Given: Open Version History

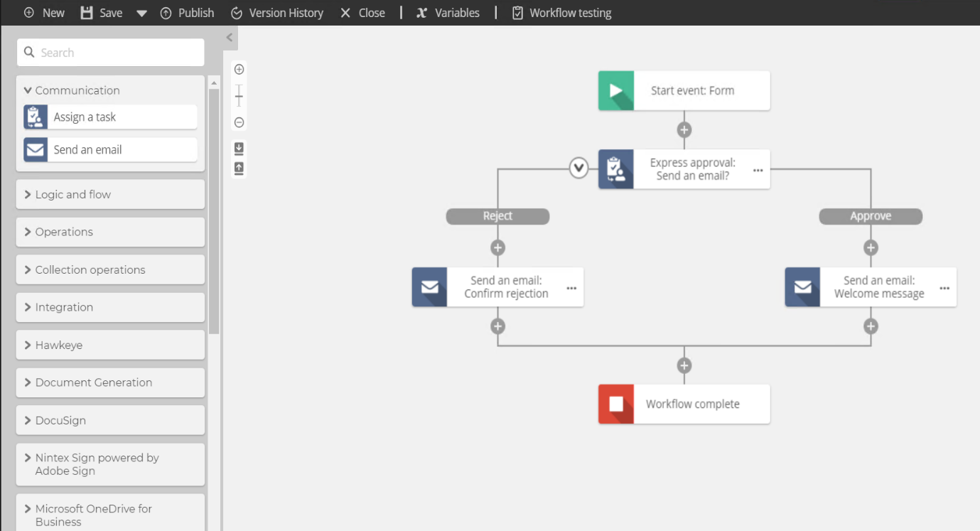Looking at the screenshot, I should [x=276, y=12].
